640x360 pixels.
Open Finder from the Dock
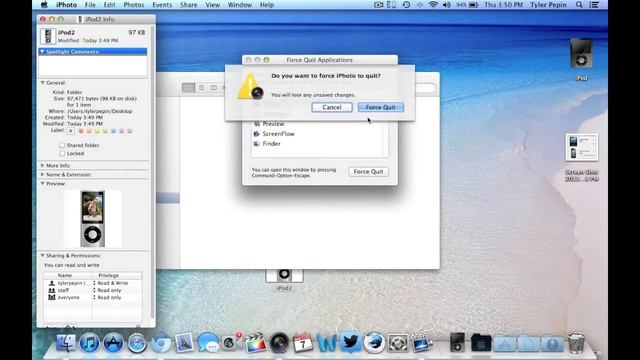tap(66, 342)
